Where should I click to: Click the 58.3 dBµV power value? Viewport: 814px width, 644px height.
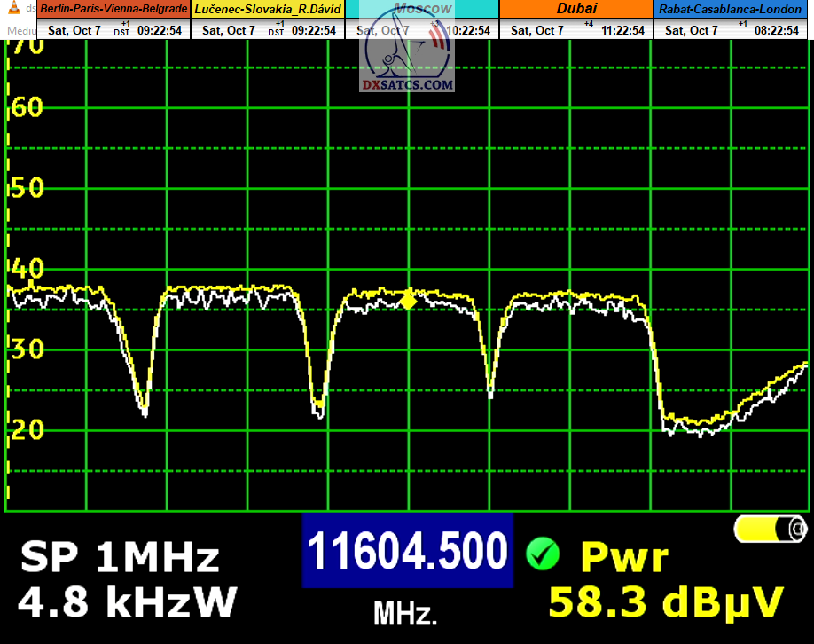tap(666, 601)
